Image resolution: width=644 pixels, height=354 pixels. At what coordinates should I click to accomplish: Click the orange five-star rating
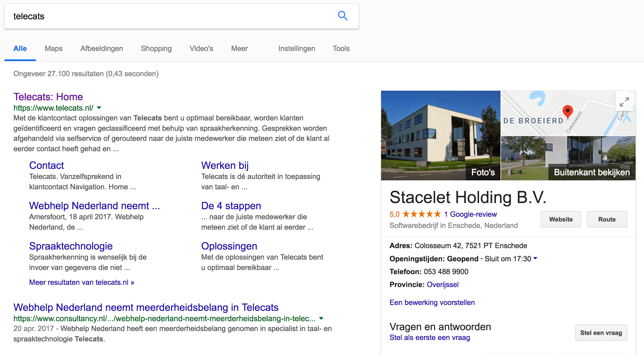click(421, 214)
